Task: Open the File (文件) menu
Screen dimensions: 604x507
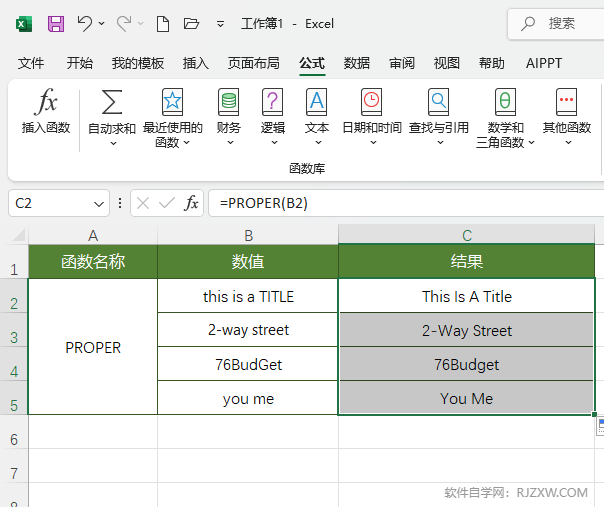Action: point(32,63)
